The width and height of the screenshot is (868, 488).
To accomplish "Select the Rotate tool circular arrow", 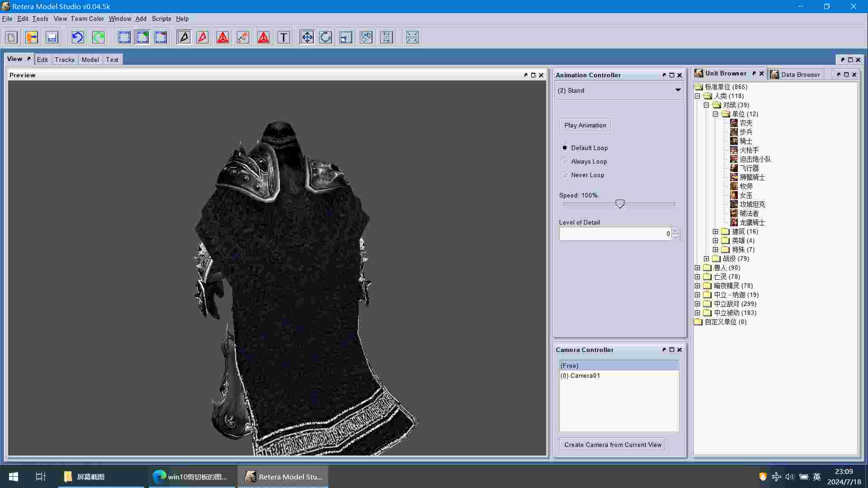I will 325,37.
